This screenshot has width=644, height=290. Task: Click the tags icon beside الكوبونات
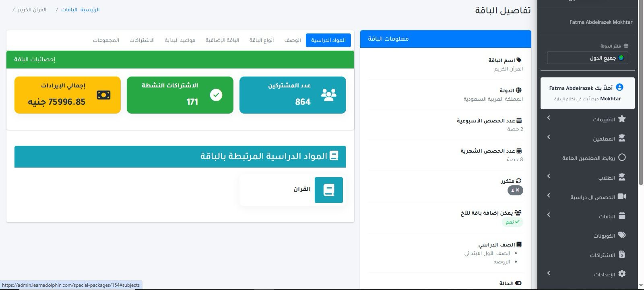(622, 235)
